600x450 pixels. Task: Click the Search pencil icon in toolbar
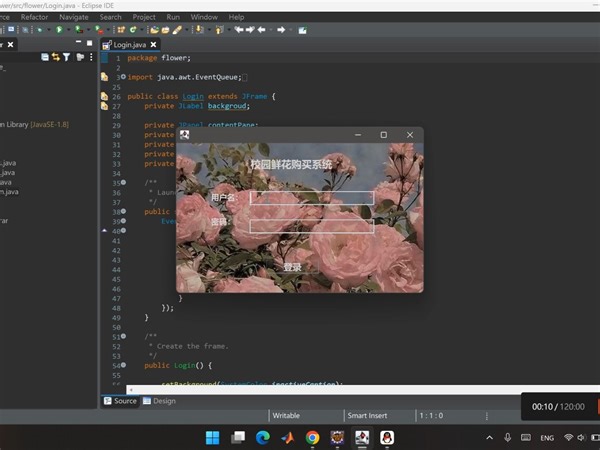[x=177, y=29]
